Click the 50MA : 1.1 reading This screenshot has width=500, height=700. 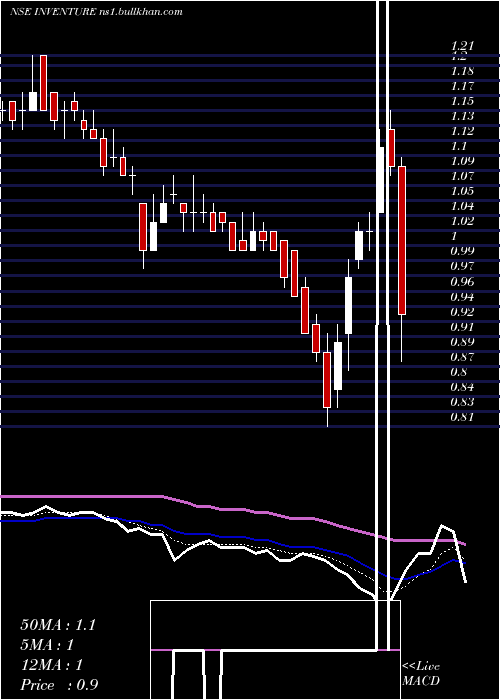point(58,625)
